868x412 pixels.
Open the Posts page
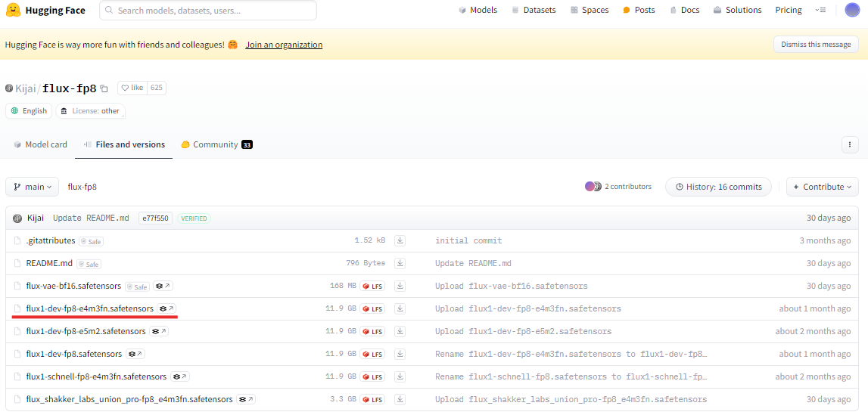pyautogui.click(x=639, y=10)
